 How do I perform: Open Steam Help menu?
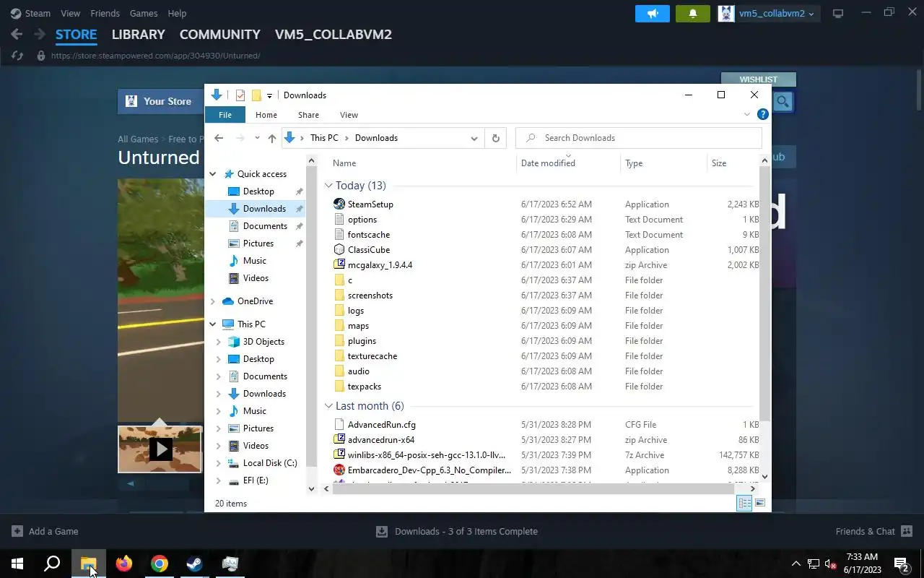click(x=177, y=13)
